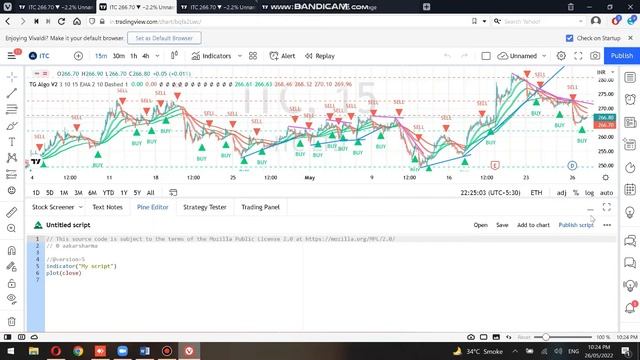Open the calendar grid panel icon
Screen dimensions: 640x360
click(630, 189)
